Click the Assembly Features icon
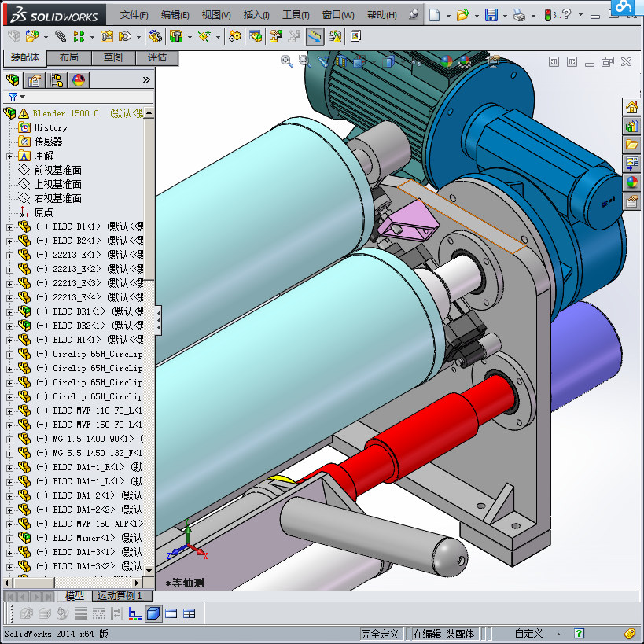Viewport: 644px width, 644px height. pyautogui.click(x=176, y=36)
